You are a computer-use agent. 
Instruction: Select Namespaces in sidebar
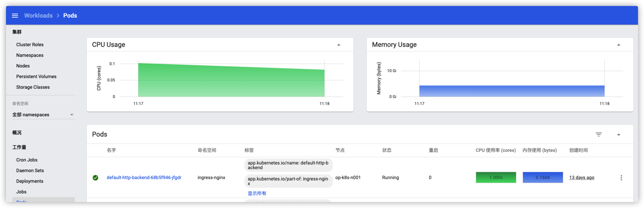point(30,55)
